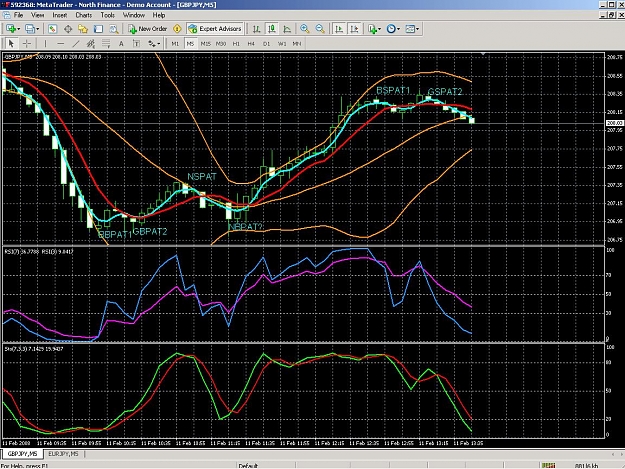Screen dimensions: 625x469
Task: Switch to candlestick chart display
Action: click(272, 29)
